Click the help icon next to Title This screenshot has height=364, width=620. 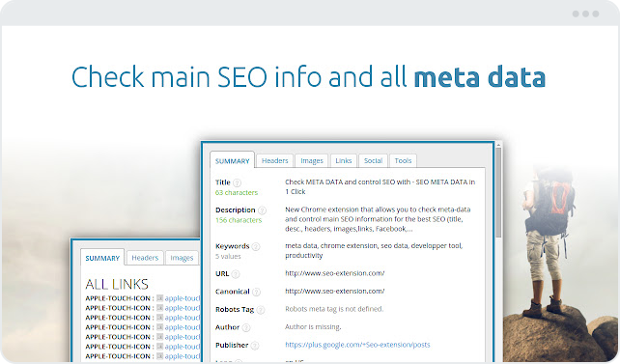tap(237, 182)
